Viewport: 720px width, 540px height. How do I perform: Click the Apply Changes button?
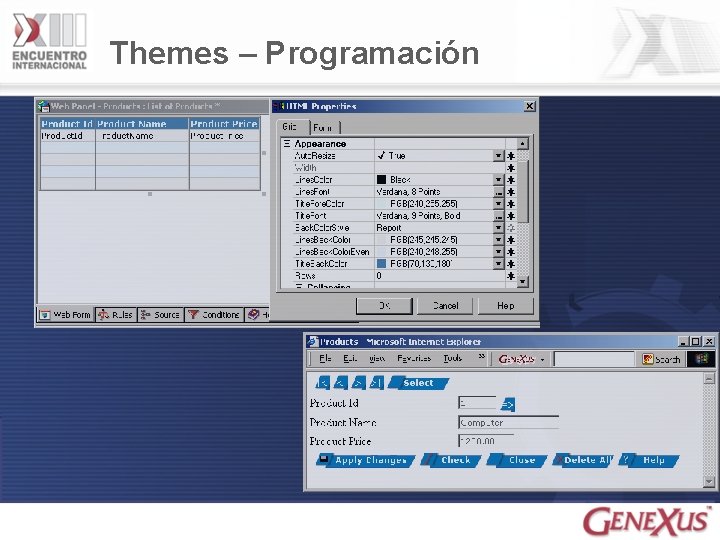click(365, 461)
